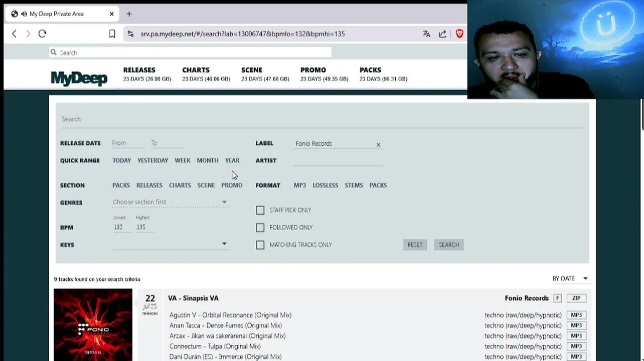The width and height of the screenshot is (644, 361).
Task: Select the Lossless format filter
Action: click(326, 185)
